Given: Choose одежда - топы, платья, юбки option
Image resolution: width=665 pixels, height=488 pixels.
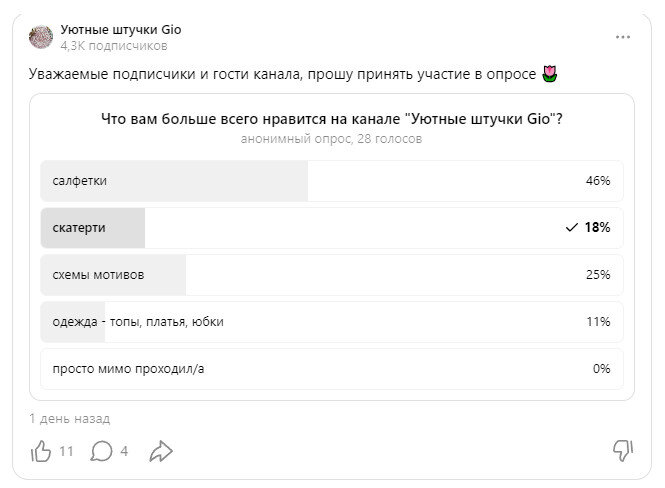Looking at the screenshot, I should [332, 322].
